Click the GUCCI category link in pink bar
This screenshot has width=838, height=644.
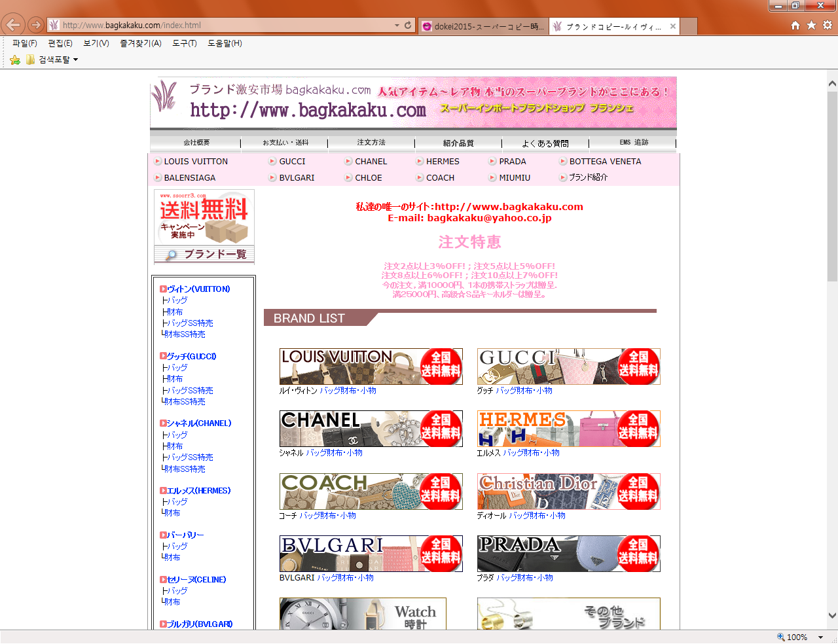coord(292,161)
